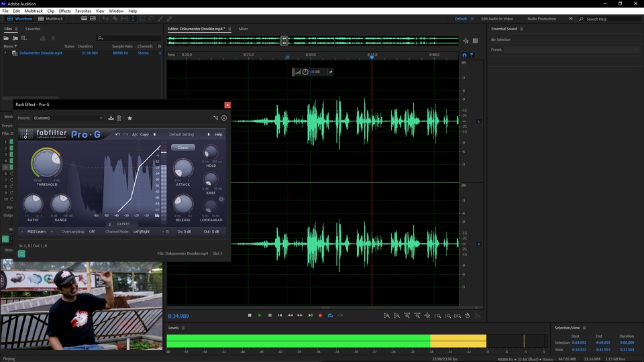Open channel map editor in Rack Effect window

click(215, 118)
